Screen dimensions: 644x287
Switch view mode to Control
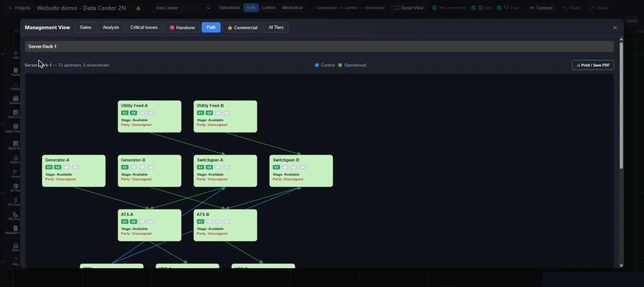coord(268,8)
